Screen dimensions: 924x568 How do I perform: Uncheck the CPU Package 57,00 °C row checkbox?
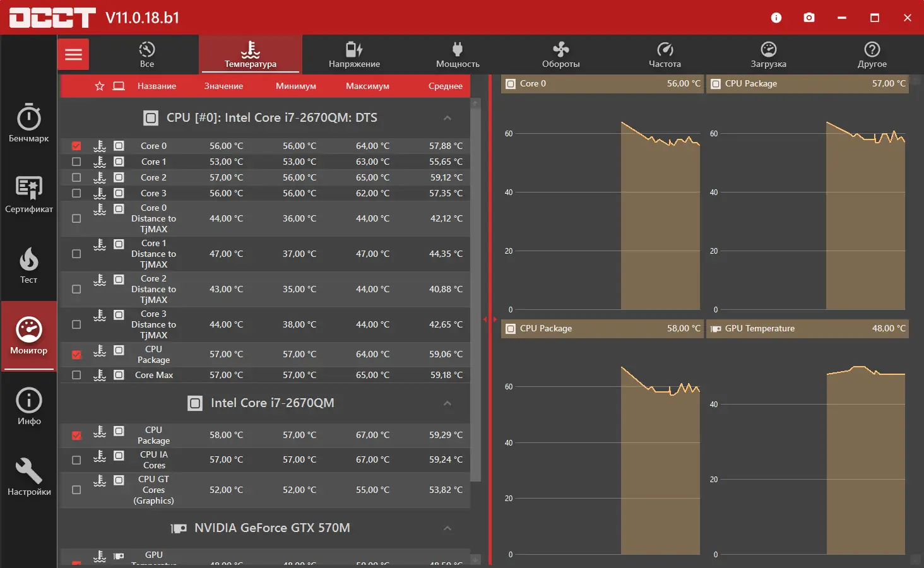click(x=76, y=355)
